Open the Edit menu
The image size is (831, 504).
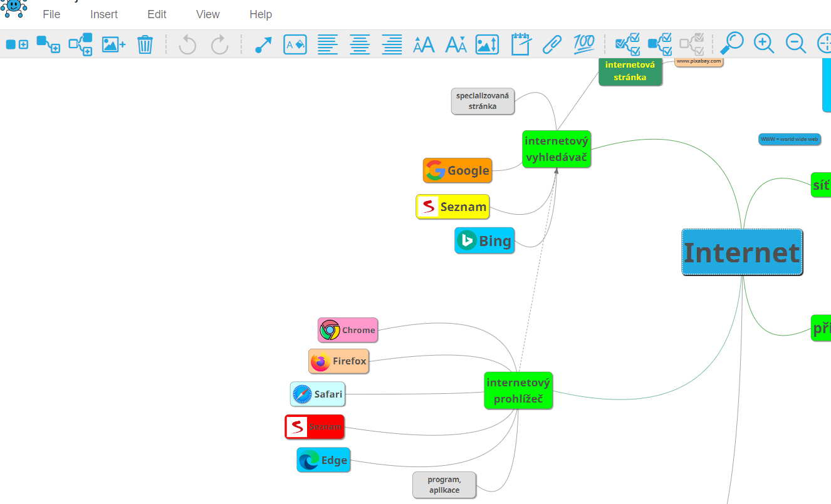pos(157,14)
